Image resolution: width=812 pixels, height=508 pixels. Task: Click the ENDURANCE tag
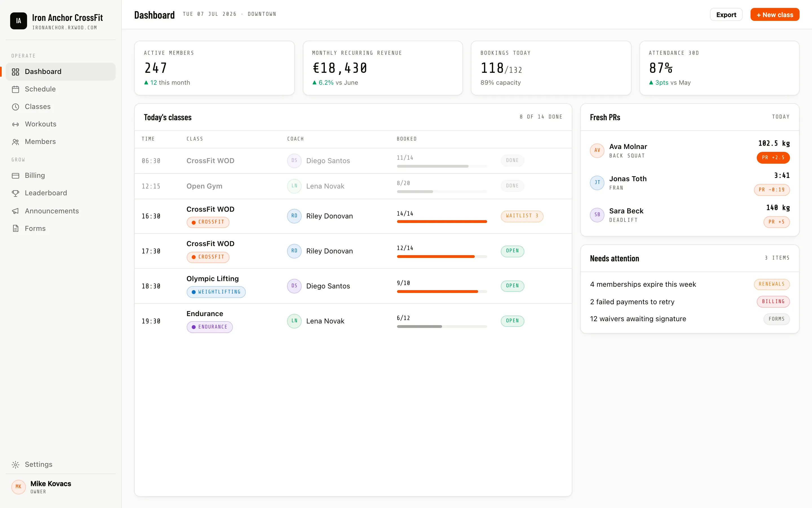[209, 327]
